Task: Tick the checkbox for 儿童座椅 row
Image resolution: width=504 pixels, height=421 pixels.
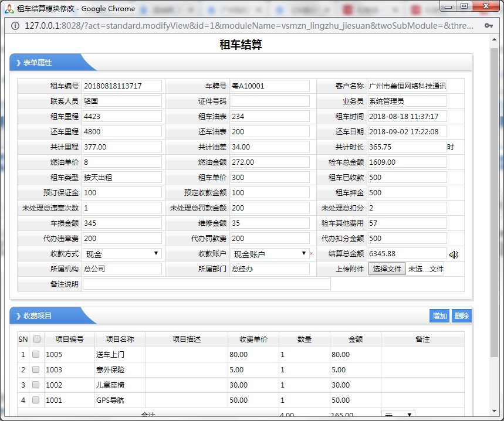Action: (x=36, y=385)
